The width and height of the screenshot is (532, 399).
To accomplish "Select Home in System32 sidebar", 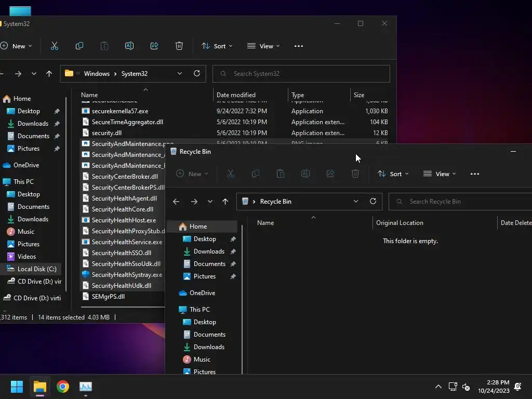I will pyautogui.click(x=22, y=98).
